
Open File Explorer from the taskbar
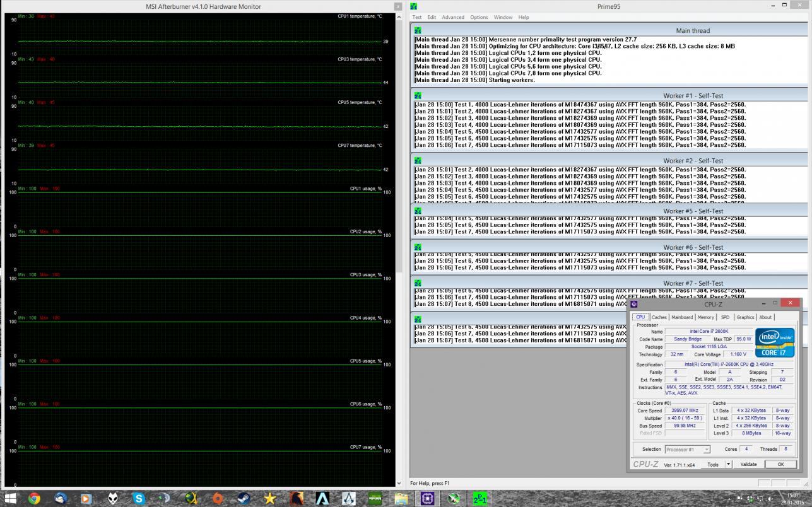(x=401, y=498)
